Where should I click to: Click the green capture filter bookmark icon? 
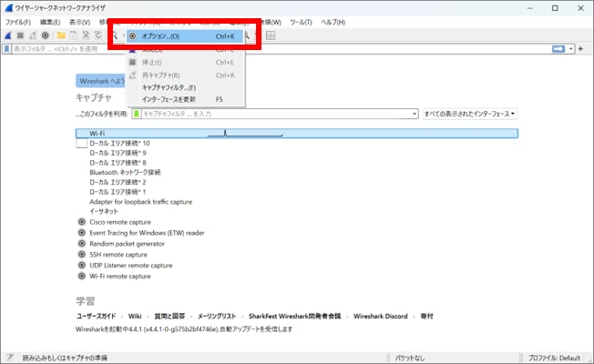(137, 114)
